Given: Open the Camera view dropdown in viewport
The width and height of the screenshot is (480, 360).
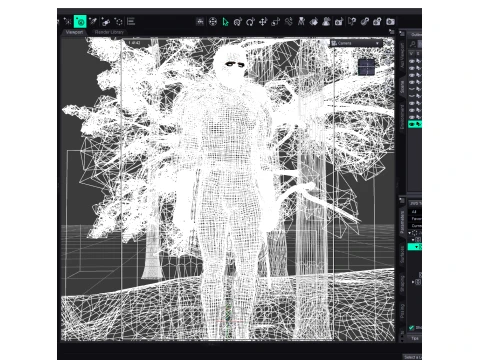Looking at the screenshot, I should click(356, 43).
